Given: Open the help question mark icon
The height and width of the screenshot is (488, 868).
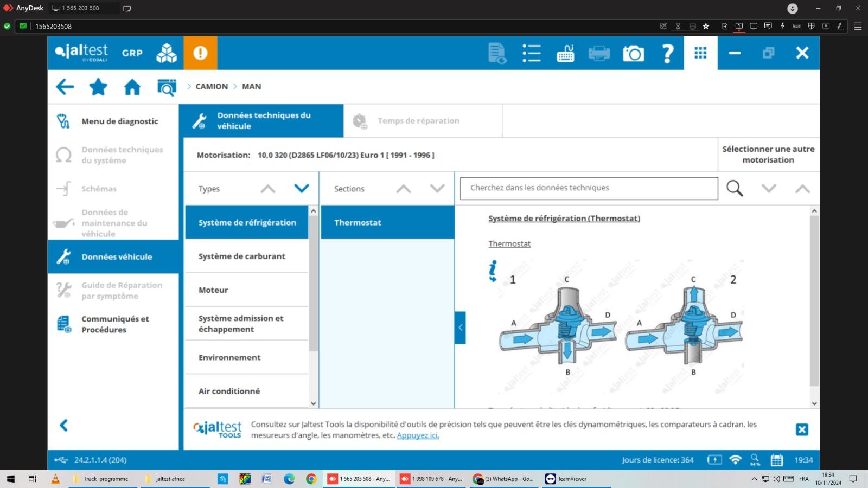Looking at the screenshot, I should click(x=667, y=53).
